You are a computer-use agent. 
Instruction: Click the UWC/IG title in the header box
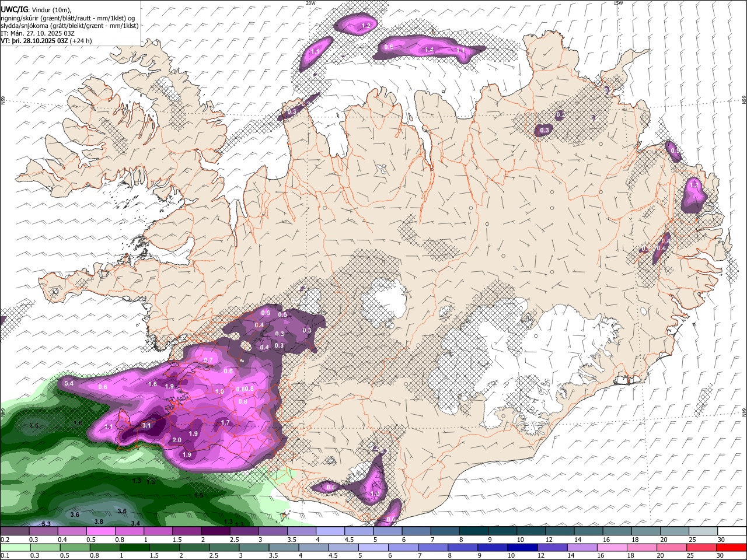pos(13,9)
